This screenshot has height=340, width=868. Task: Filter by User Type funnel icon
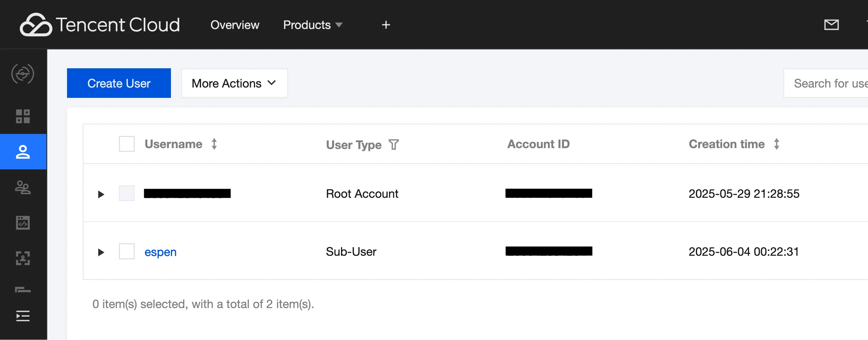(394, 145)
